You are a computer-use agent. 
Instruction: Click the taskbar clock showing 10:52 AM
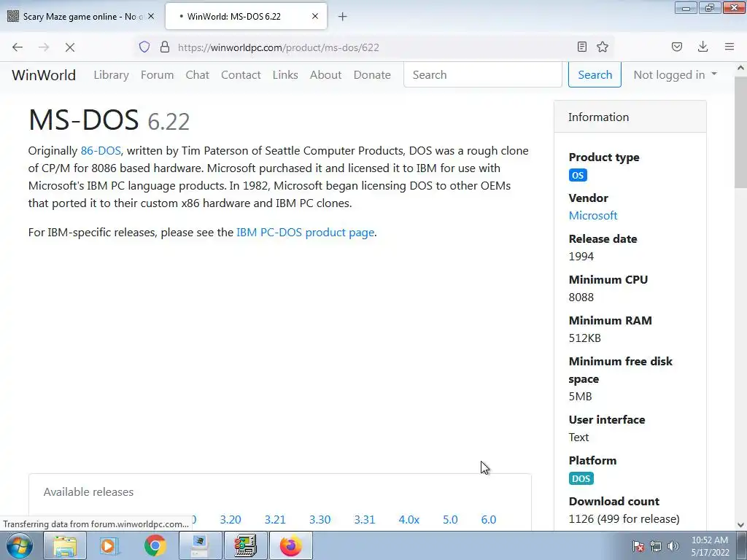[x=710, y=546]
